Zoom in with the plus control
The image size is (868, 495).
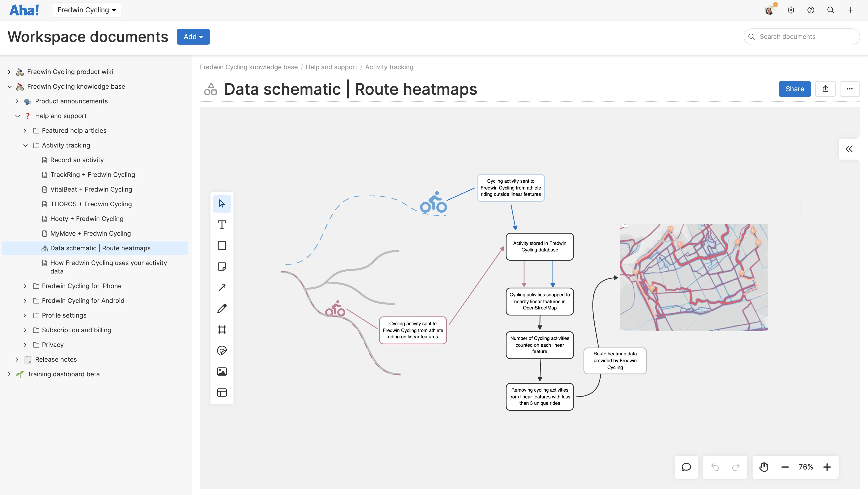tap(827, 467)
